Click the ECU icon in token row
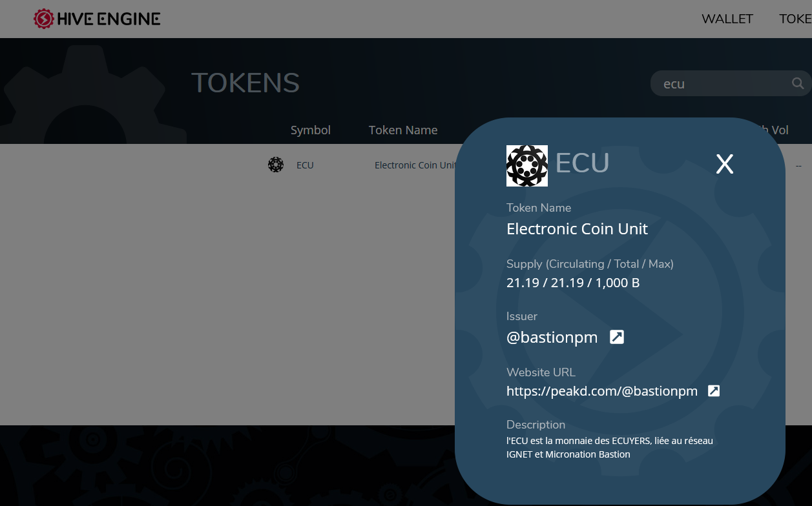812x506 pixels. [276, 165]
